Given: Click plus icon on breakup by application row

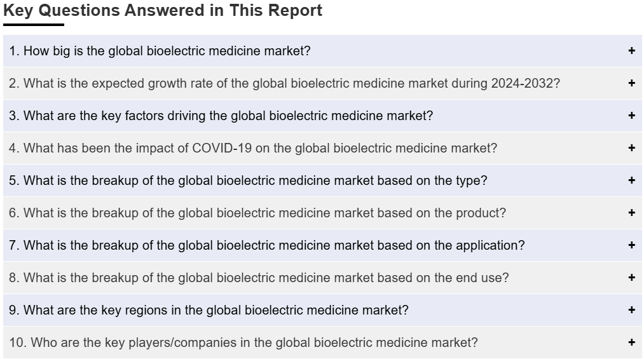Looking at the screenshot, I should click(632, 245).
